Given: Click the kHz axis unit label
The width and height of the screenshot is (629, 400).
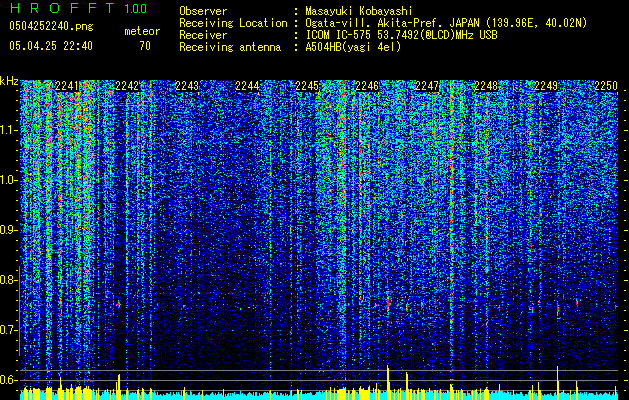Looking at the screenshot, I should (9, 81).
